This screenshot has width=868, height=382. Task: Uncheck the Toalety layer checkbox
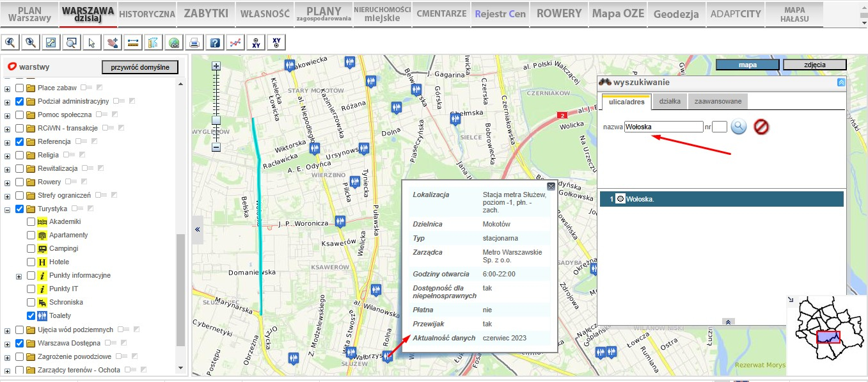[31, 315]
